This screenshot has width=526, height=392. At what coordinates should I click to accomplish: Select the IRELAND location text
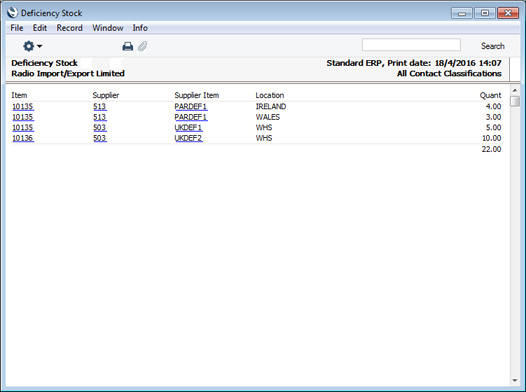click(x=271, y=106)
